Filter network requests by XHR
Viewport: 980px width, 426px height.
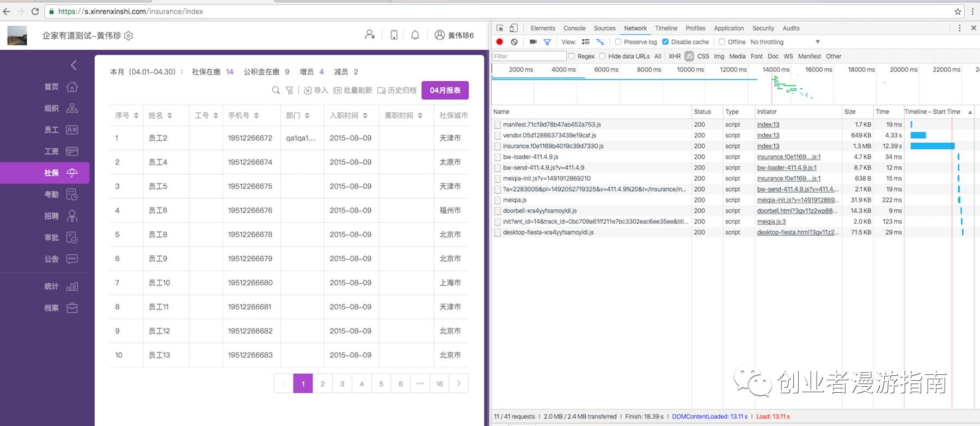point(674,56)
